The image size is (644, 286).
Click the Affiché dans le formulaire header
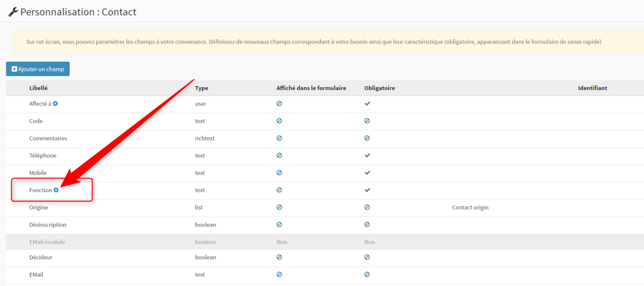coord(311,88)
